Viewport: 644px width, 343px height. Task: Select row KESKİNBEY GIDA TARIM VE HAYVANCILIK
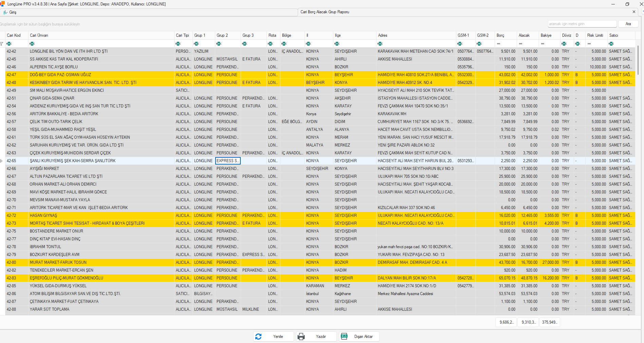tap(320, 83)
